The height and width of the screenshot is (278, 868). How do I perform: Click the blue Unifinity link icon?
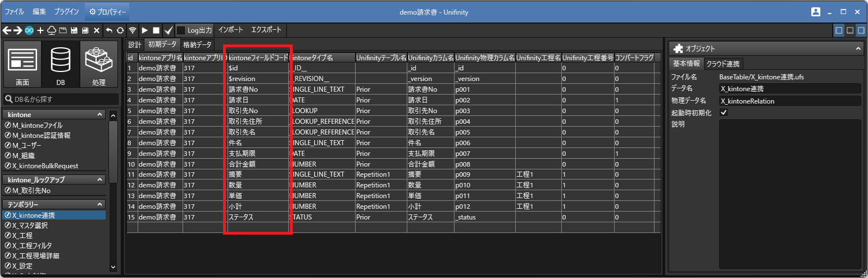click(x=29, y=30)
